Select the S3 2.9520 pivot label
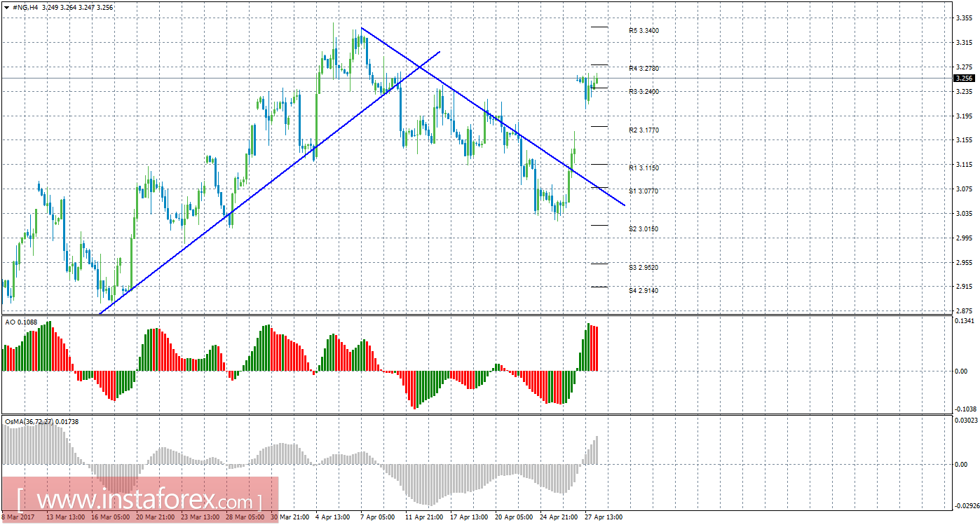This screenshot has height=525, width=980. [644, 268]
